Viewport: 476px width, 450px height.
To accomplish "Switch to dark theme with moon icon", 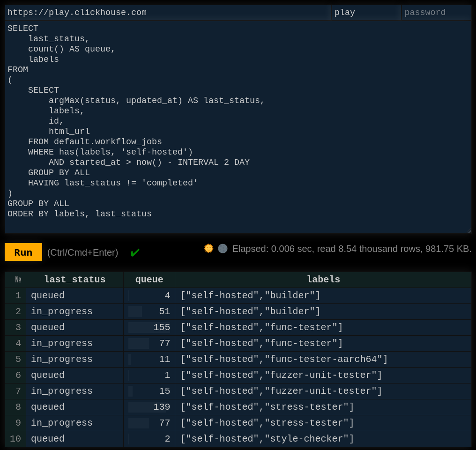I will coord(223,249).
